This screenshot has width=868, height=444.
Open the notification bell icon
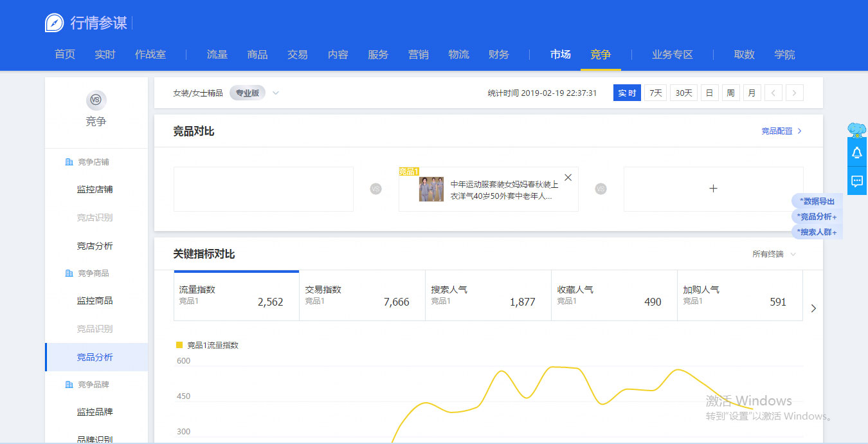(856, 153)
